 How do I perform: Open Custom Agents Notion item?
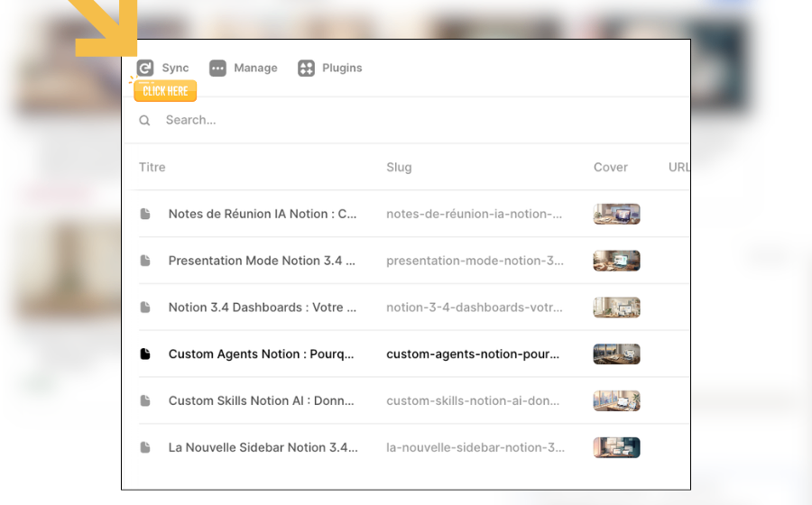(261, 353)
